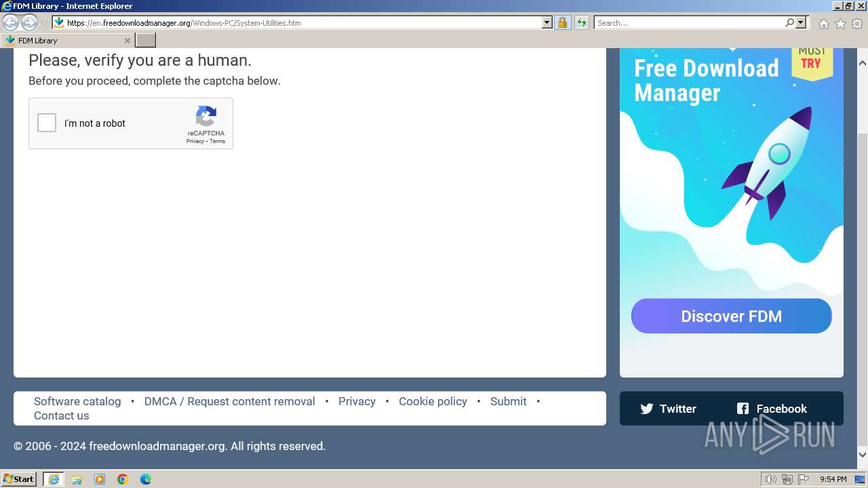The image size is (868, 488).
Task: Expand the search provider dropdown
Action: [801, 22]
